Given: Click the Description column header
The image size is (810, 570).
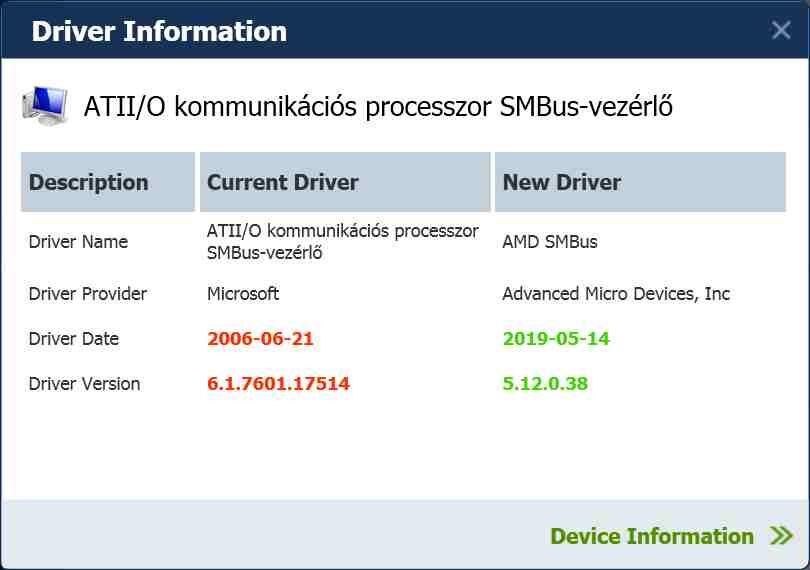Looking at the screenshot, I should click(x=89, y=182).
